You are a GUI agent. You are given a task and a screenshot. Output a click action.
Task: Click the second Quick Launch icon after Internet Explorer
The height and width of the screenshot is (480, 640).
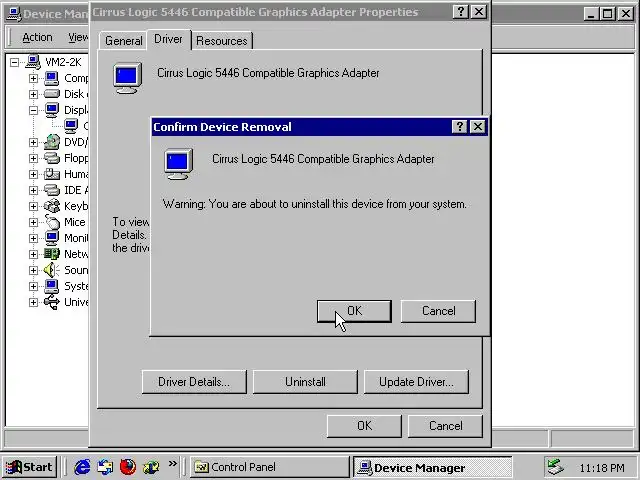point(105,467)
